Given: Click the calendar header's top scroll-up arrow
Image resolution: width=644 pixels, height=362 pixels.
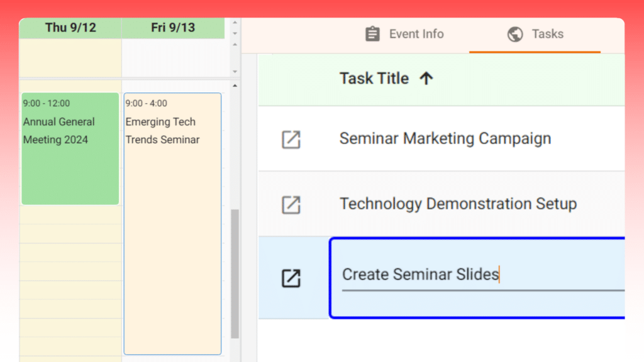Looking at the screenshot, I should click(x=235, y=23).
